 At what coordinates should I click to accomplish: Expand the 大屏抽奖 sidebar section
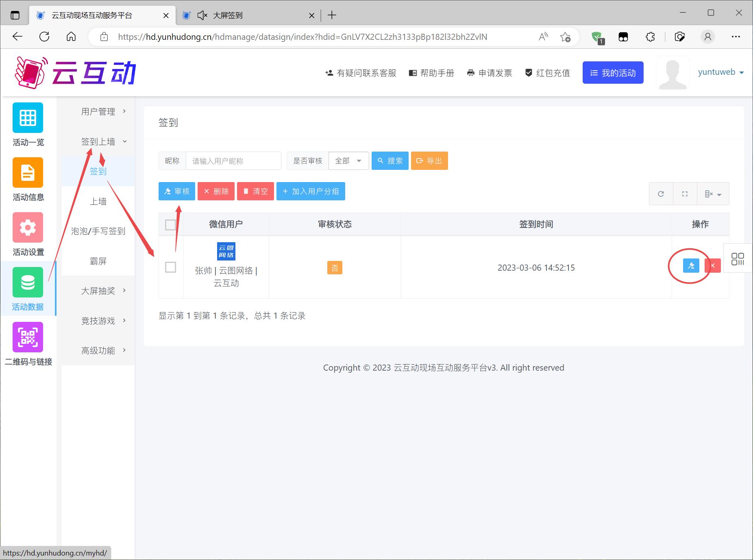click(x=98, y=291)
